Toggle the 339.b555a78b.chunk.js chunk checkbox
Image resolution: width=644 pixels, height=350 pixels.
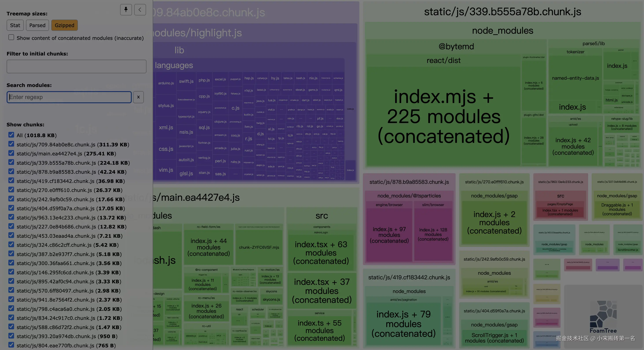(11, 162)
